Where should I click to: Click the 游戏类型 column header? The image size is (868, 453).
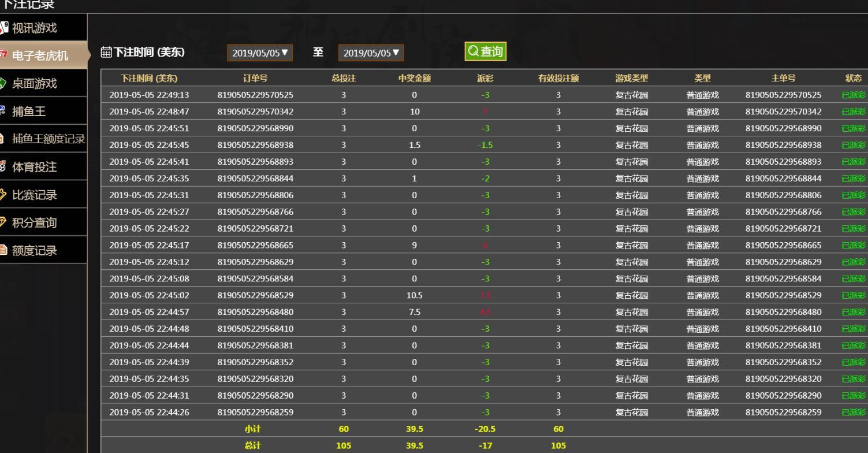coord(632,79)
